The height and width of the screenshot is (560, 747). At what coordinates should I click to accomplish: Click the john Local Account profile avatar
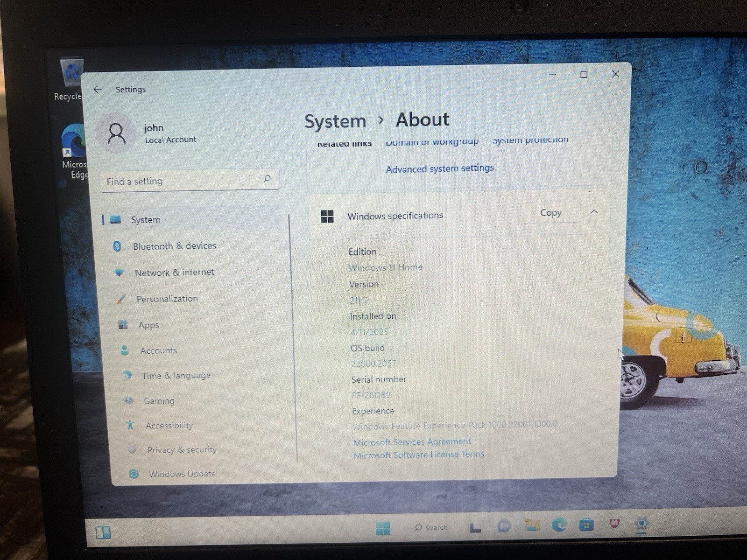[x=116, y=133]
